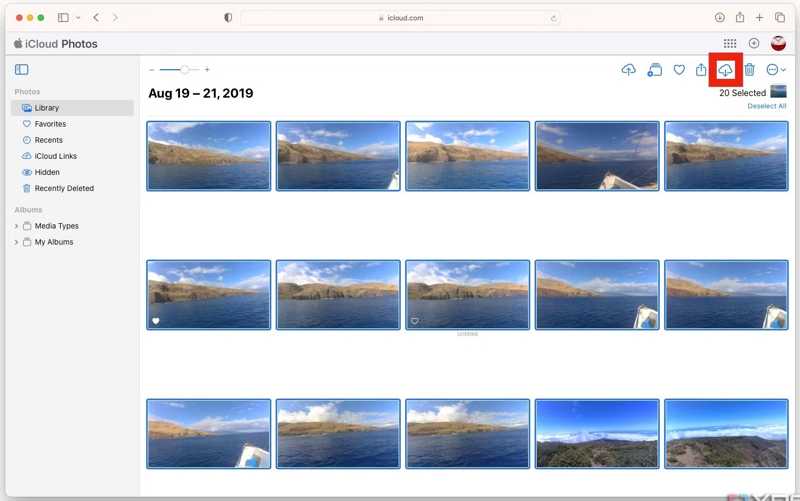Select the last photo in the bottom row
Image resolution: width=800 pixels, height=501 pixels.
click(726, 434)
